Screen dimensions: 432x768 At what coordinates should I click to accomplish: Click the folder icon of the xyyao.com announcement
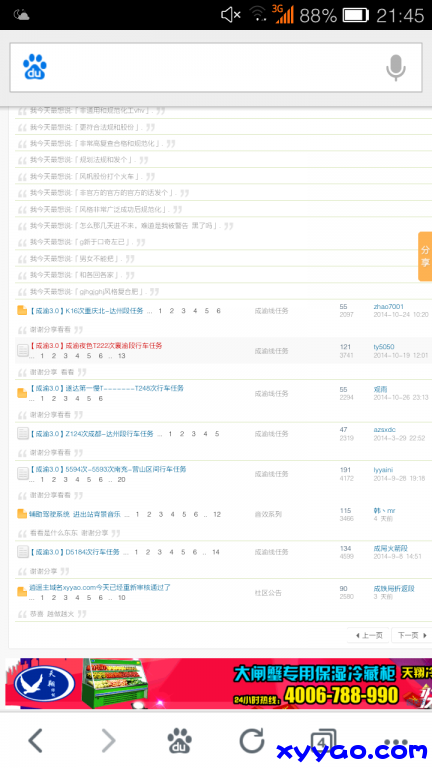(22, 592)
